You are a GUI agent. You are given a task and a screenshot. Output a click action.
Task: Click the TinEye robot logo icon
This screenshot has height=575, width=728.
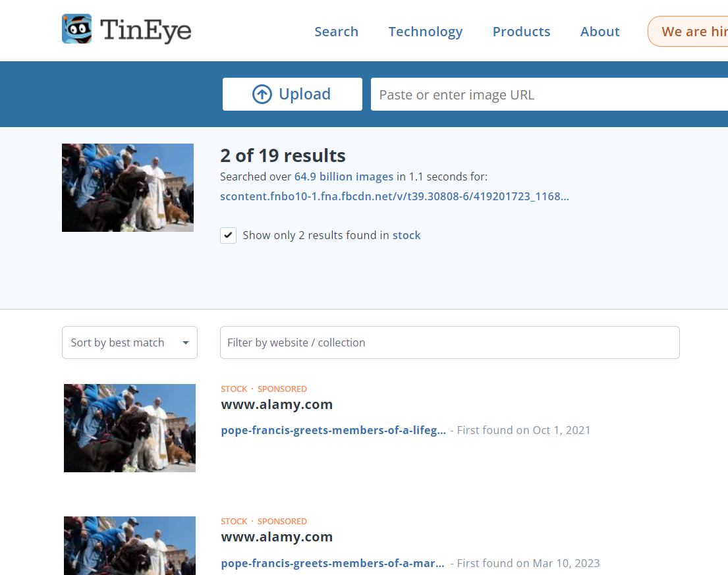pyautogui.click(x=76, y=30)
